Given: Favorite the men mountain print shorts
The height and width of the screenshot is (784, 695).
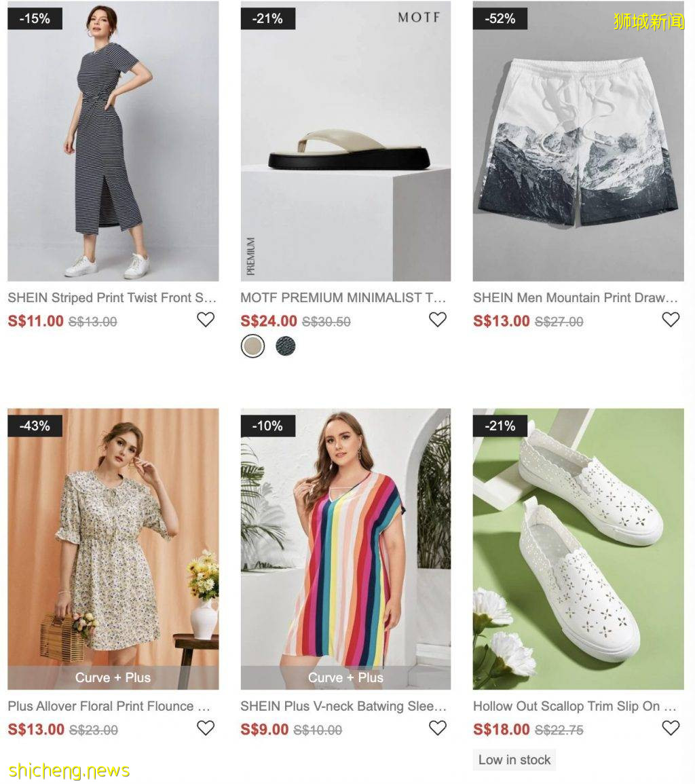Looking at the screenshot, I should [671, 320].
